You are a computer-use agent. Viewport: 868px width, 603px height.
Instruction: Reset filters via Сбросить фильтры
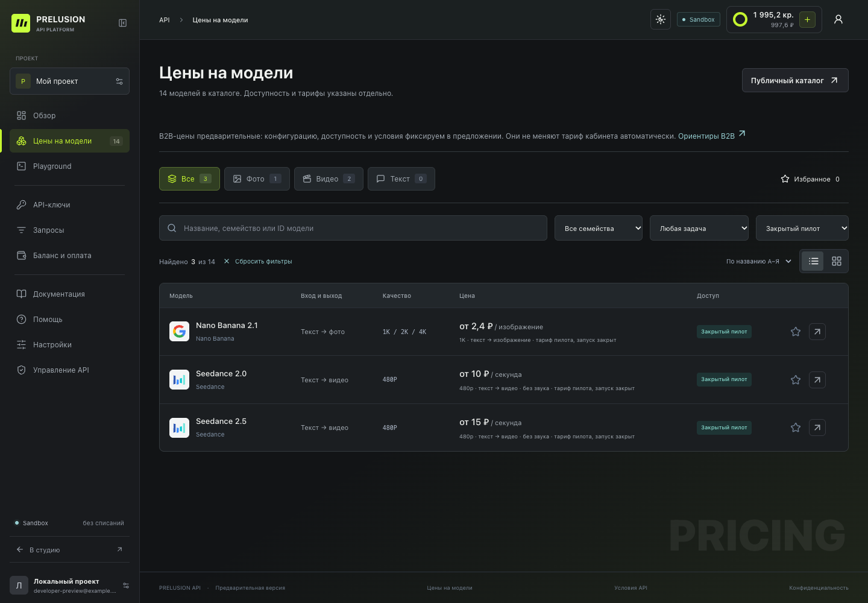(x=258, y=261)
